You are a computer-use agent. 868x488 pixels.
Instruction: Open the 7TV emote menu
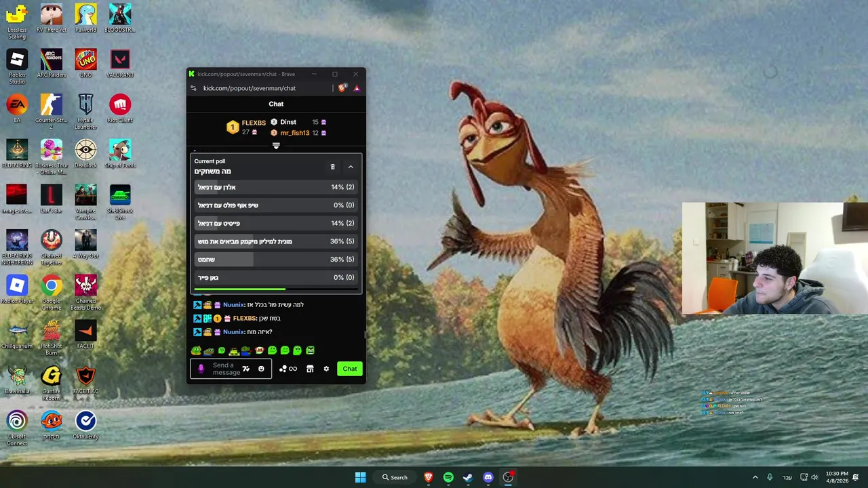[245, 369]
